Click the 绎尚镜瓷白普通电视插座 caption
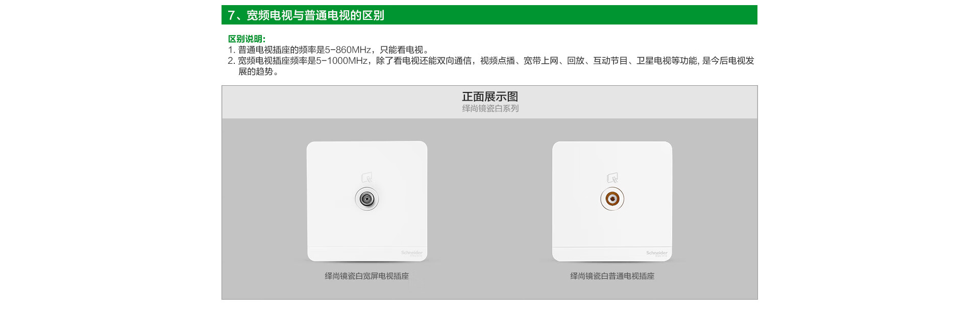Image resolution: width=980 pixels, height=316 pixels. [x=612, y=276]
